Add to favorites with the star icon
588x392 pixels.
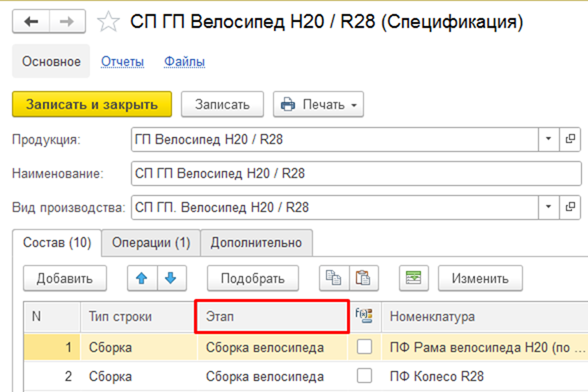click(108, 22)
